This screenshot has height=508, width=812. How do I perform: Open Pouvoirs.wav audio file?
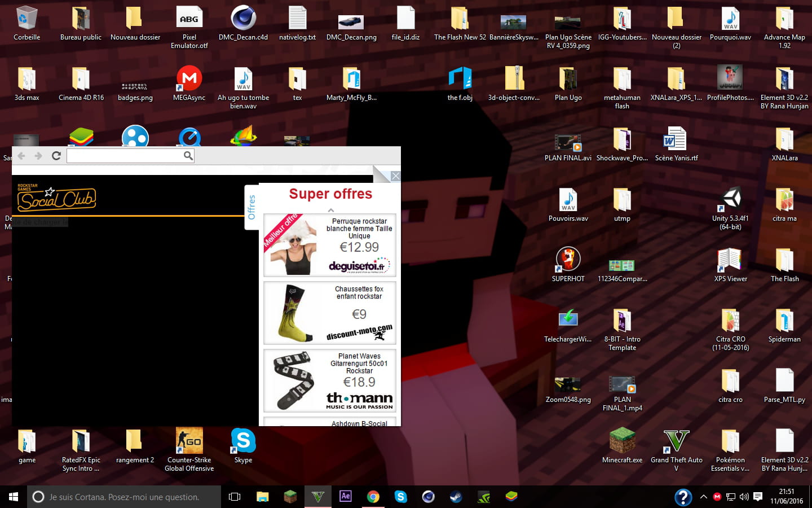coord(568,204)
